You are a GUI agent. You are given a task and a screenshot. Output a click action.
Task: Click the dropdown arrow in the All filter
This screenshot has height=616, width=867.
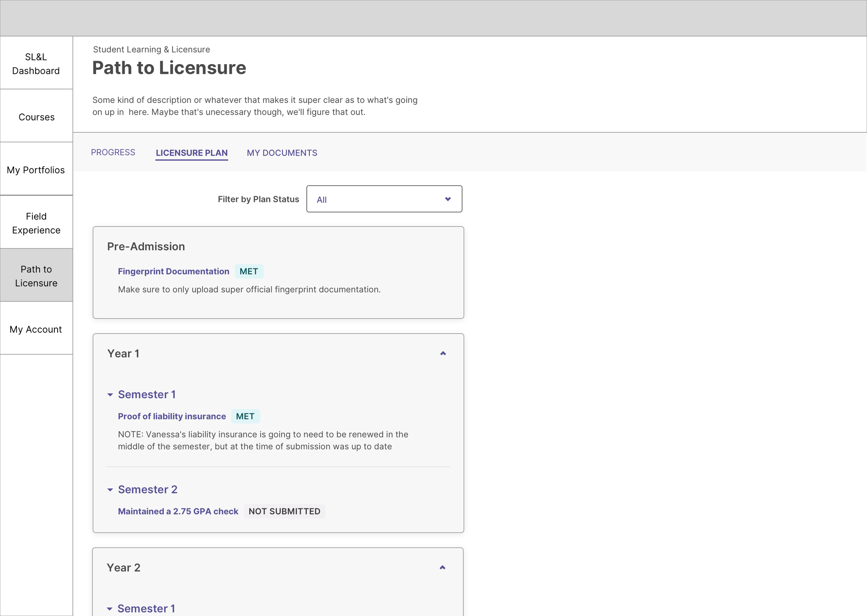447,199
